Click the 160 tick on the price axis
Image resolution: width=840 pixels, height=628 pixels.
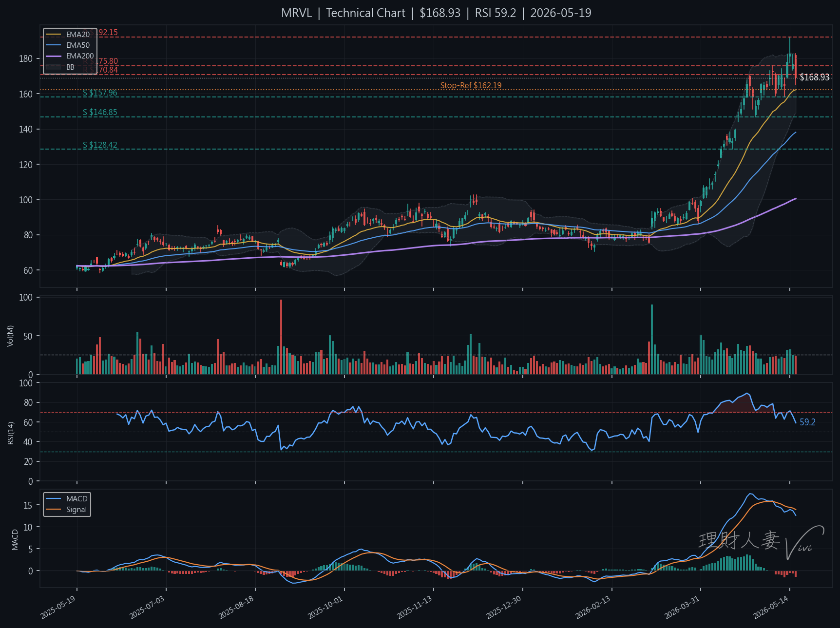[x=26, y=95]
